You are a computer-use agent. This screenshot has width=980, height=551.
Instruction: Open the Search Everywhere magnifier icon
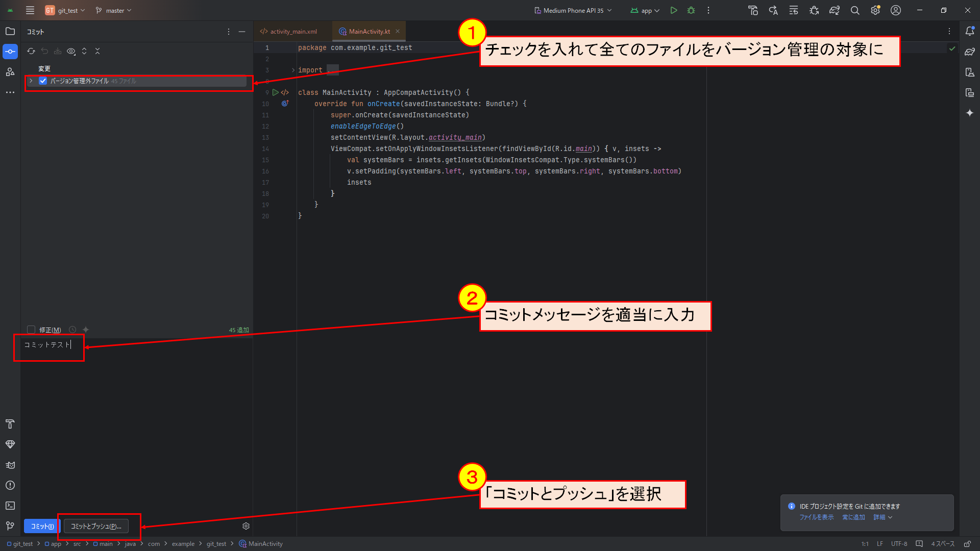pyautogui.click(x=855, y=10)
